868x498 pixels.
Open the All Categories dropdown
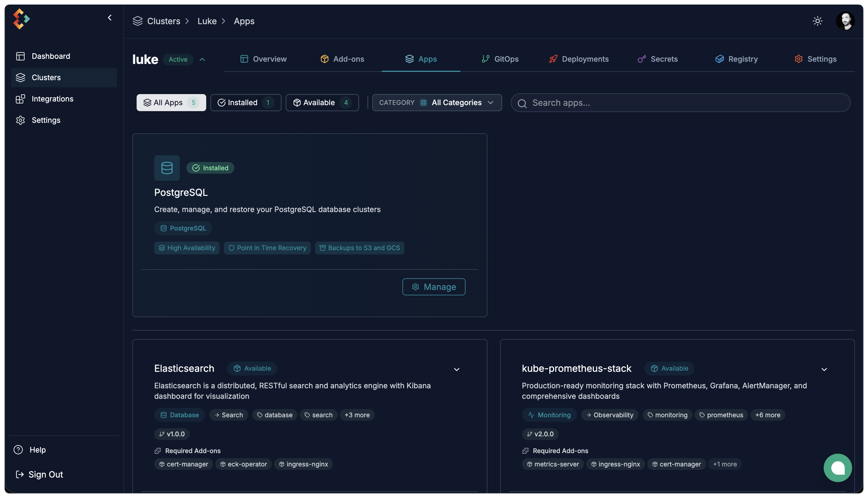pyautogui.click(x=437, y=103)
